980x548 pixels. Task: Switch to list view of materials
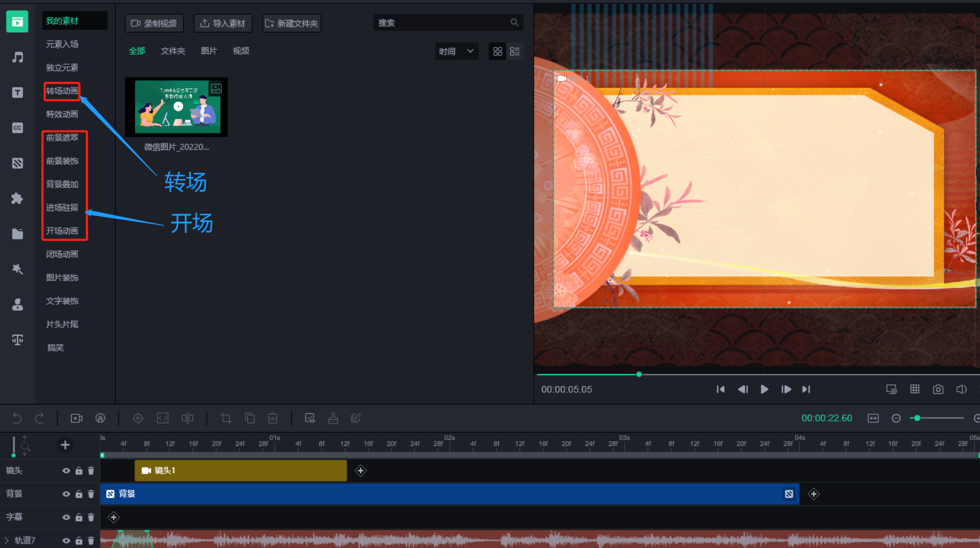[x=515, y=52]
